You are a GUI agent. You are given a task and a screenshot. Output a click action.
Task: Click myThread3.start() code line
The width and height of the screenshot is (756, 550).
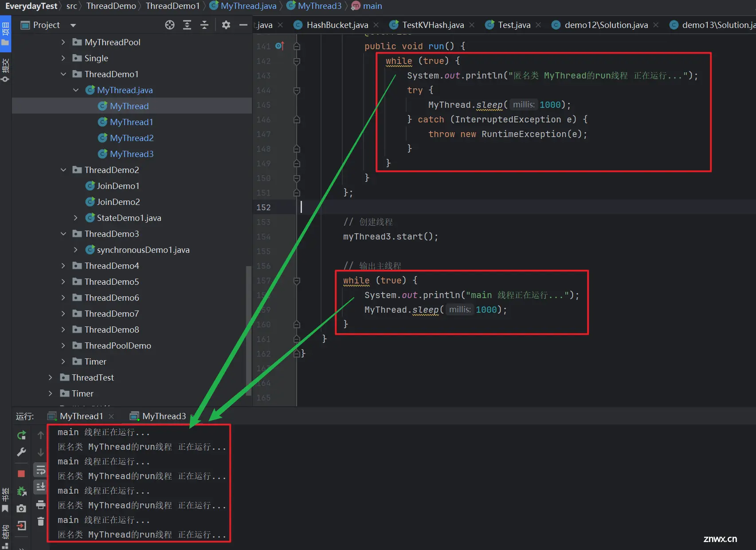391,236
